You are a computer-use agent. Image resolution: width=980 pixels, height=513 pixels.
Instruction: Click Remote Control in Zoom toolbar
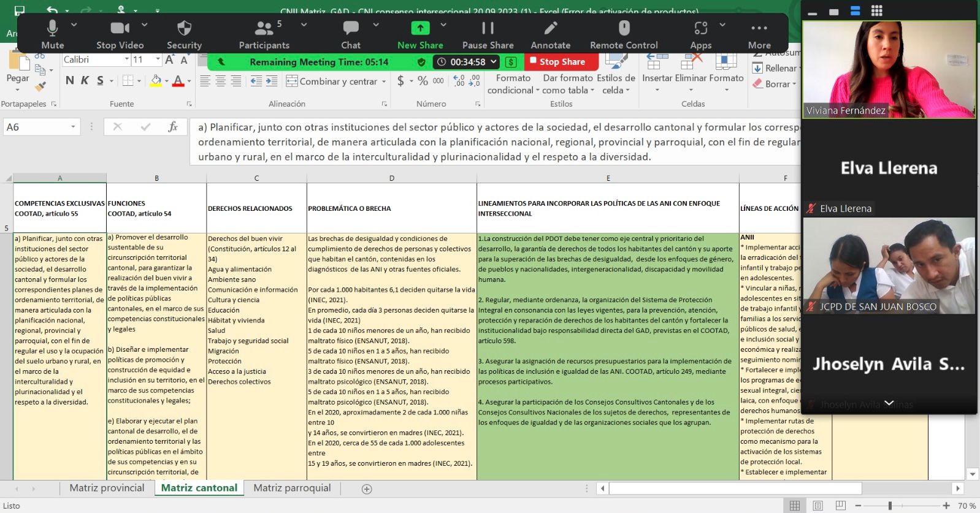(624, 34)
